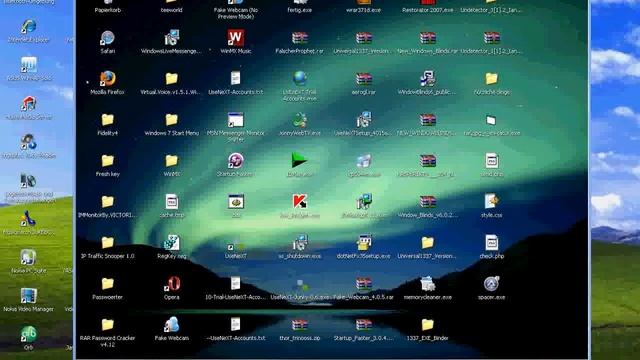Select the RegKey.reg file
The height and width of the screenshot is (360, 640).
171,242
